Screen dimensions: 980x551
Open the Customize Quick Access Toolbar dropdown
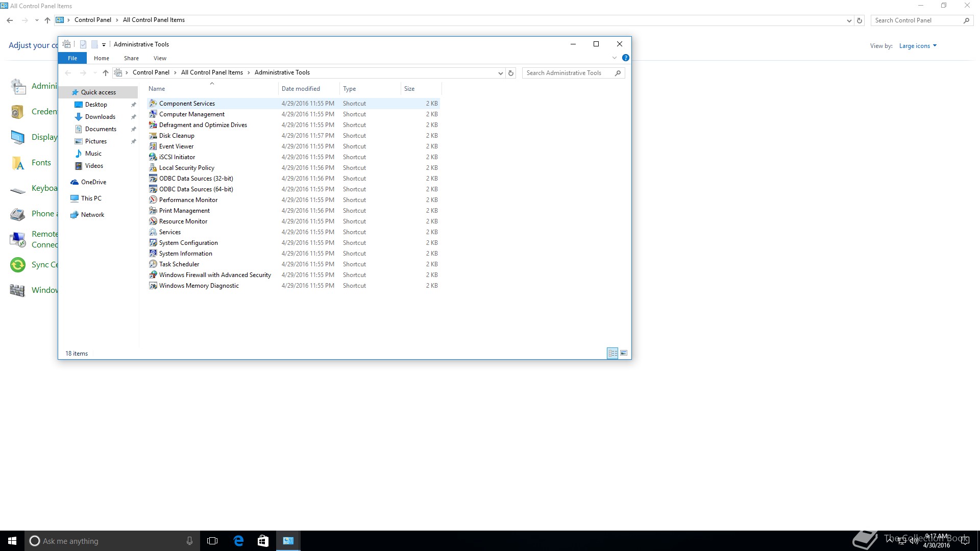pyautogui.click(x=104, y=44)
